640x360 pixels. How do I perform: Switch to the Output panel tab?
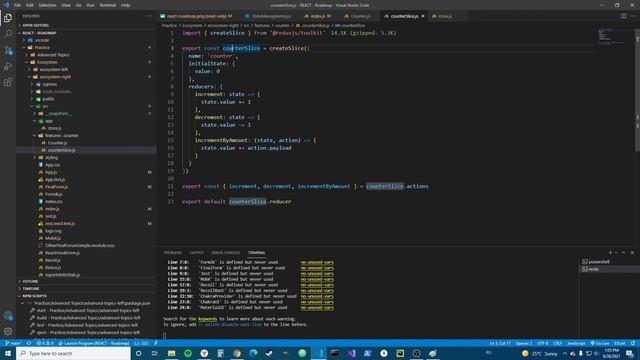196,253
